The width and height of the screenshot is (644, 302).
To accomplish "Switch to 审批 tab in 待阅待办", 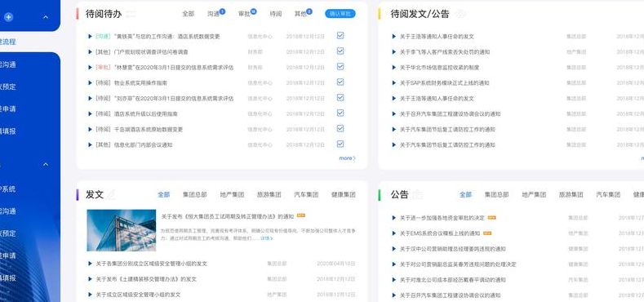I will [244, 14].
